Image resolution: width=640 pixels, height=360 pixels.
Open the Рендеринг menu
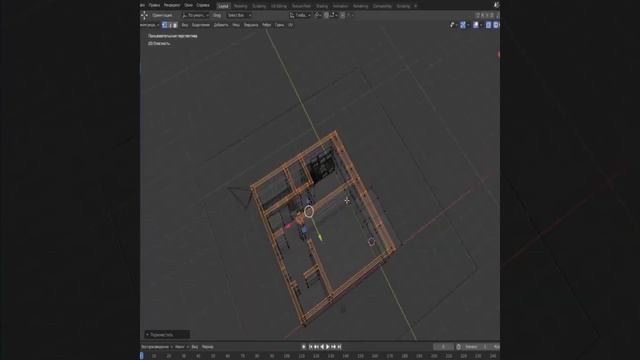tap(172, 5)
